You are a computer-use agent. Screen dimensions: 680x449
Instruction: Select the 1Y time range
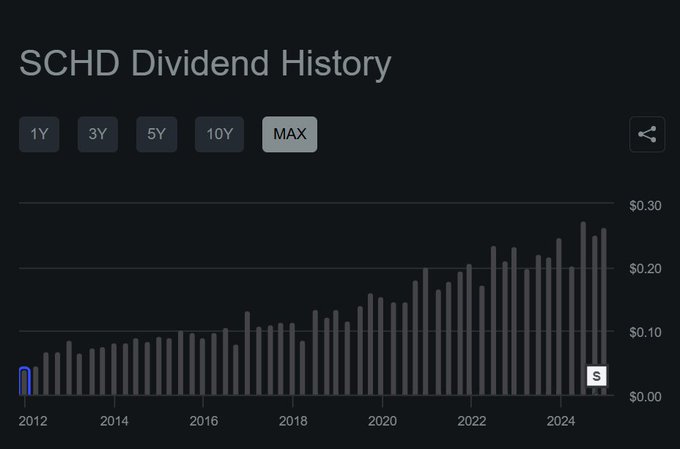tap(39, 134)
